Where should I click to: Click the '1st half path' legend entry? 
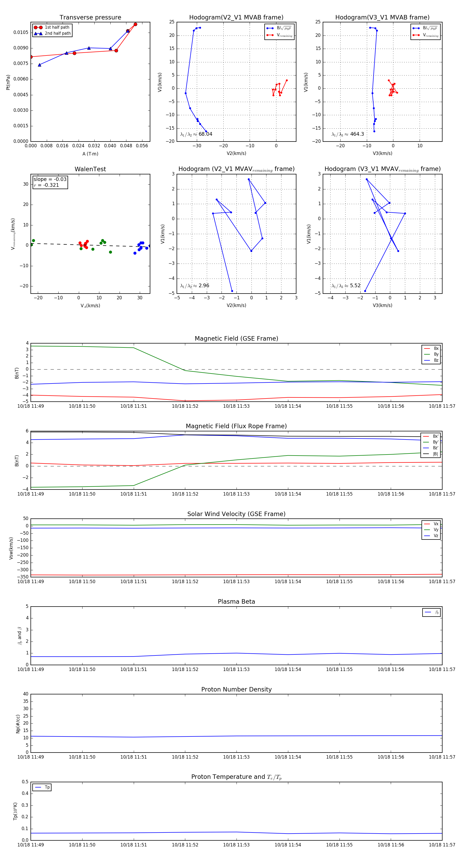(x=52, y=27)
